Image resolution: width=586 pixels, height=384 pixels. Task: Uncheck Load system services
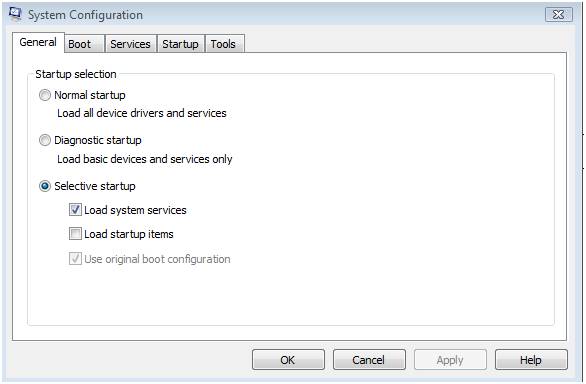(x=75, y=210)
